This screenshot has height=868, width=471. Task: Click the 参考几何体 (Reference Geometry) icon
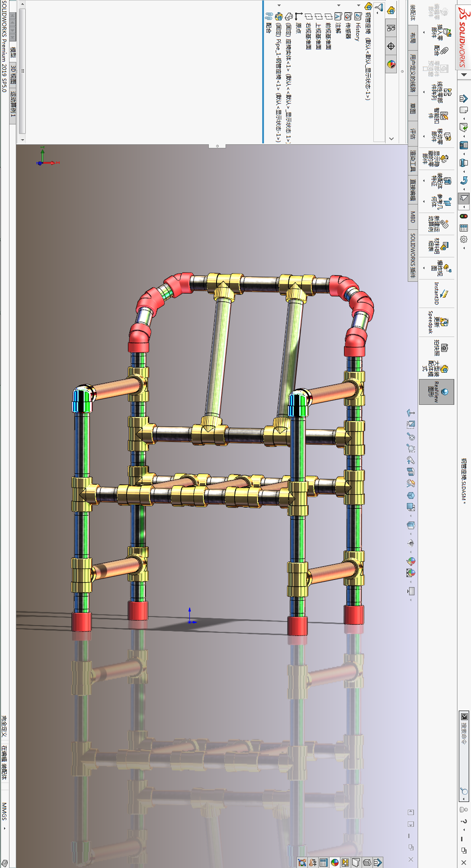click(x=447, y=201)
